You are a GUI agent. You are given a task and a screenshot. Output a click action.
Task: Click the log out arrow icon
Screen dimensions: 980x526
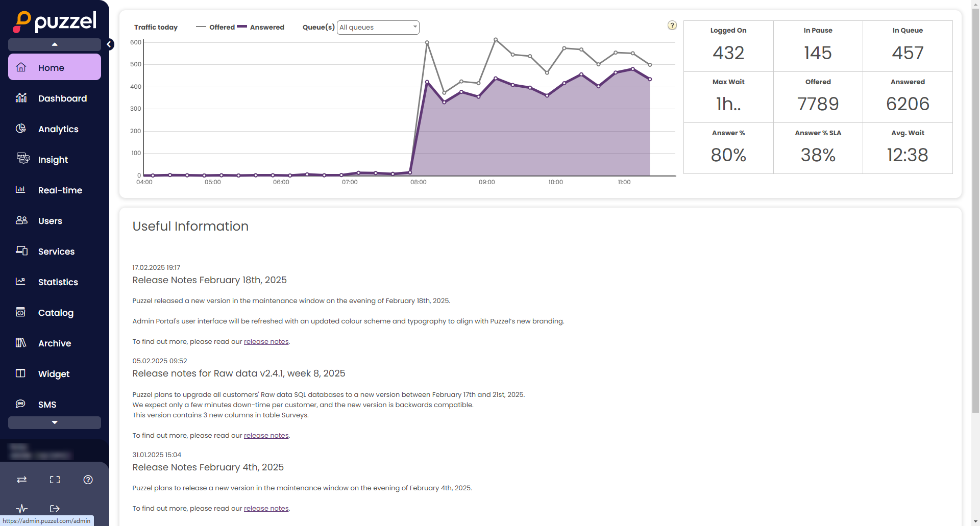coord(55,508)
